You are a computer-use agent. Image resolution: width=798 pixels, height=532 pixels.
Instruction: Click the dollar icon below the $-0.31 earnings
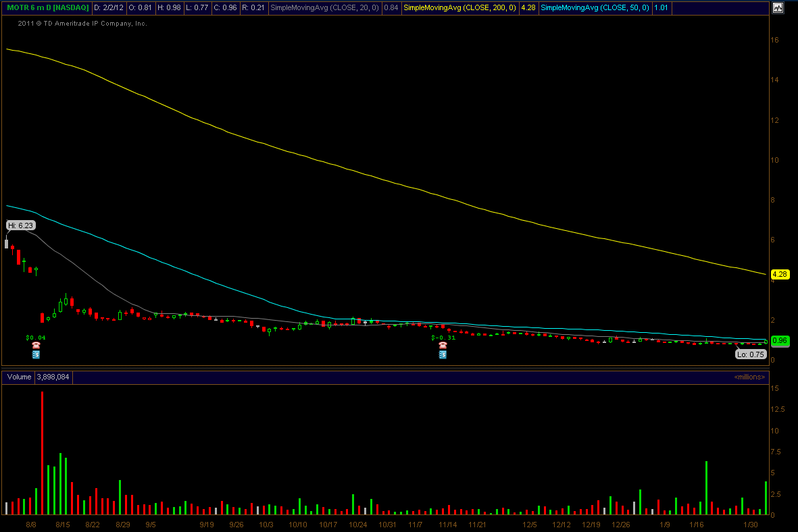coord(443,354)
